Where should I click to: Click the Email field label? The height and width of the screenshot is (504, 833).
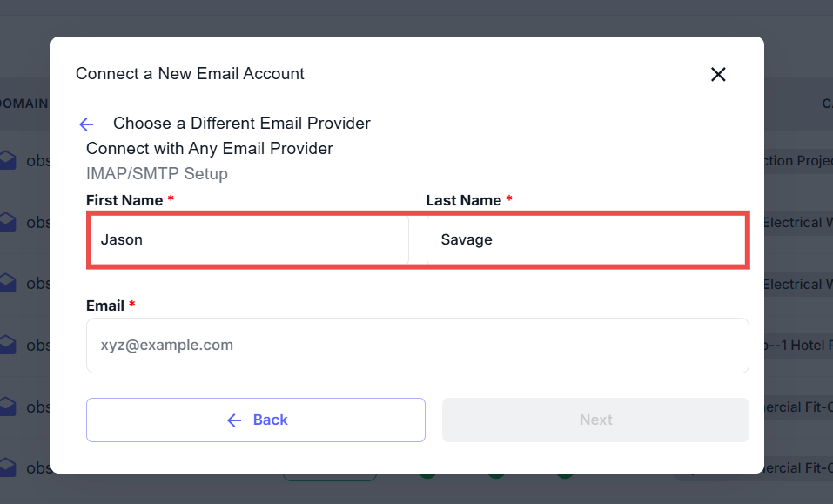105,306
